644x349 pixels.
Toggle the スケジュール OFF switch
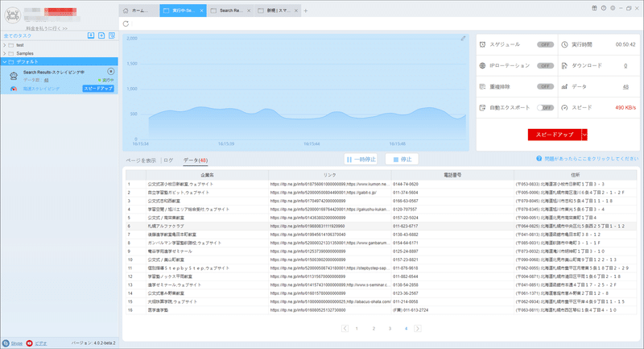point(545,44)
